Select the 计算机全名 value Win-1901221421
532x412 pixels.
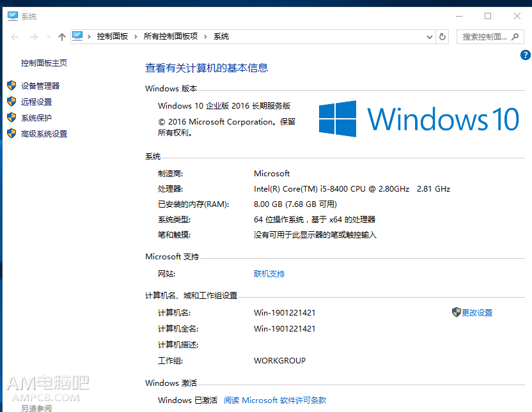click(285, 329)
